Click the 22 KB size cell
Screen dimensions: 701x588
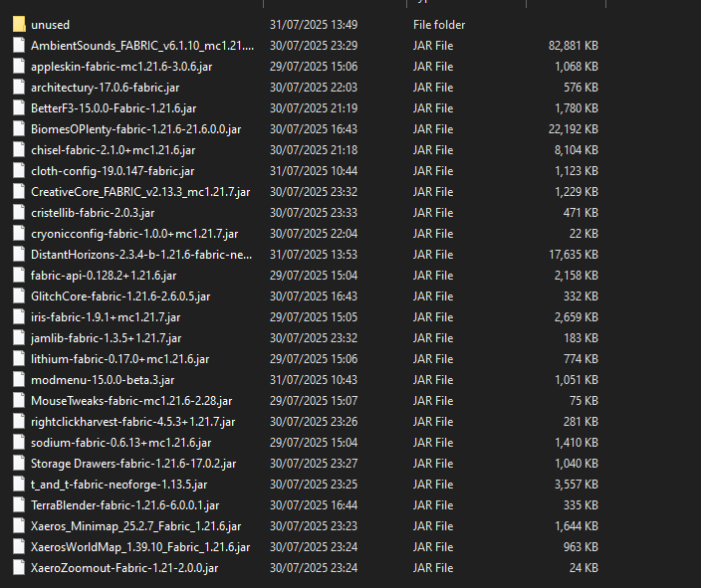584,234
